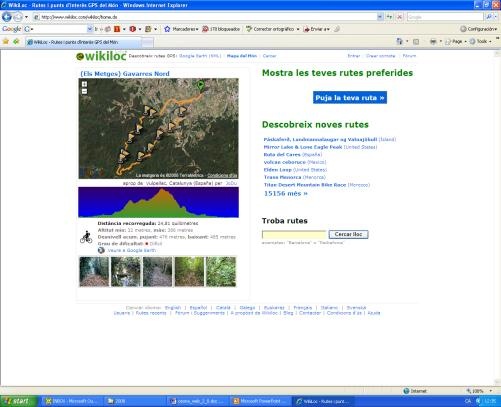Click the Cercar top navigation link

click(x=269, y=56)
